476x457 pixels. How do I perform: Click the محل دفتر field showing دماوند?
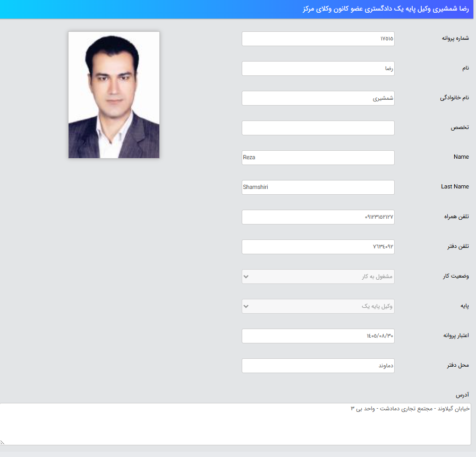click(x=318, y=365)
